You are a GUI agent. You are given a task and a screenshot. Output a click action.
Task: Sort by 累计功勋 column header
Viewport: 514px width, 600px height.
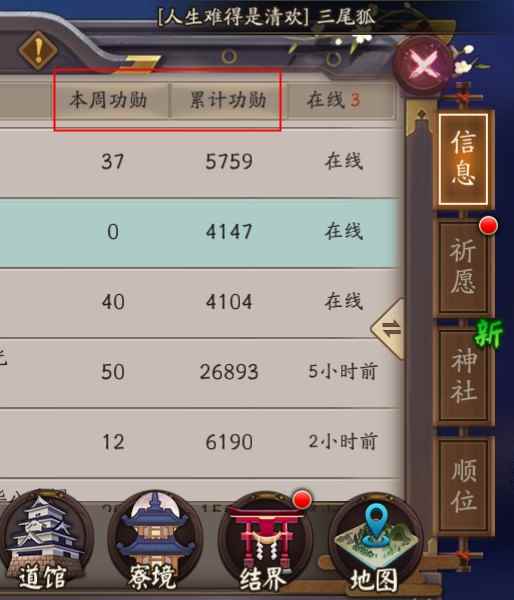[x=228, y=100]
